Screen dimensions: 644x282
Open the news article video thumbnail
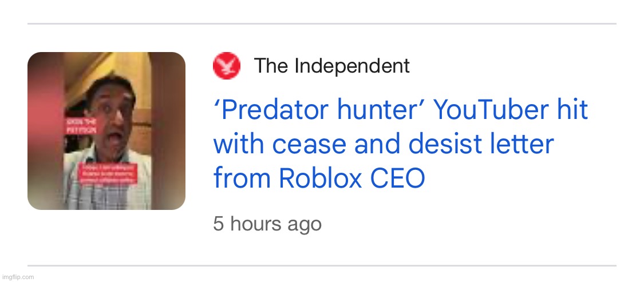(106, 130)
